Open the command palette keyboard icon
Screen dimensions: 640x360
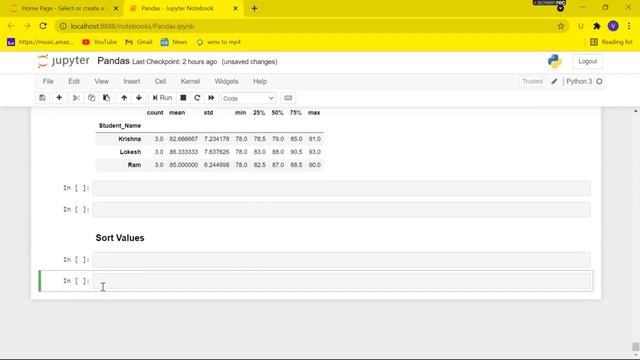288,98
